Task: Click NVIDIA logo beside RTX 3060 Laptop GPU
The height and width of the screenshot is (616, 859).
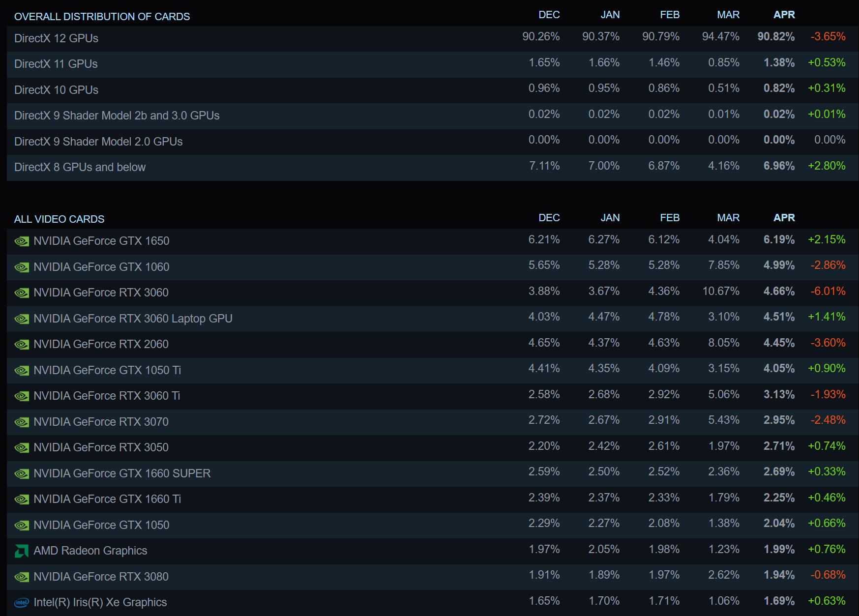Action: tap(22, 319)
